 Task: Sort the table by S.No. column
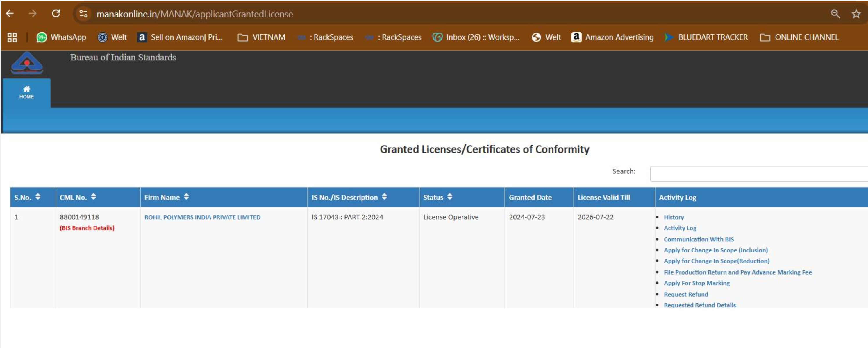coord(38,197)
